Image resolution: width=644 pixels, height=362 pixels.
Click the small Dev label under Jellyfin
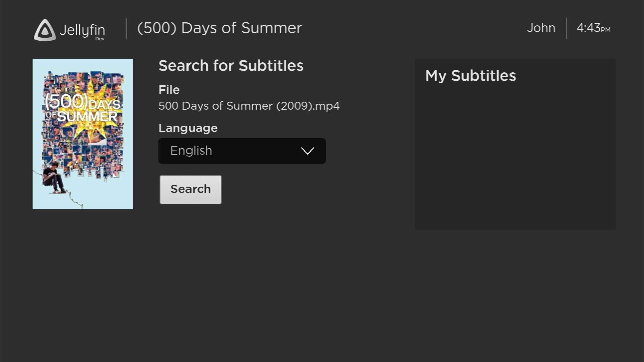tap(100, 39)
